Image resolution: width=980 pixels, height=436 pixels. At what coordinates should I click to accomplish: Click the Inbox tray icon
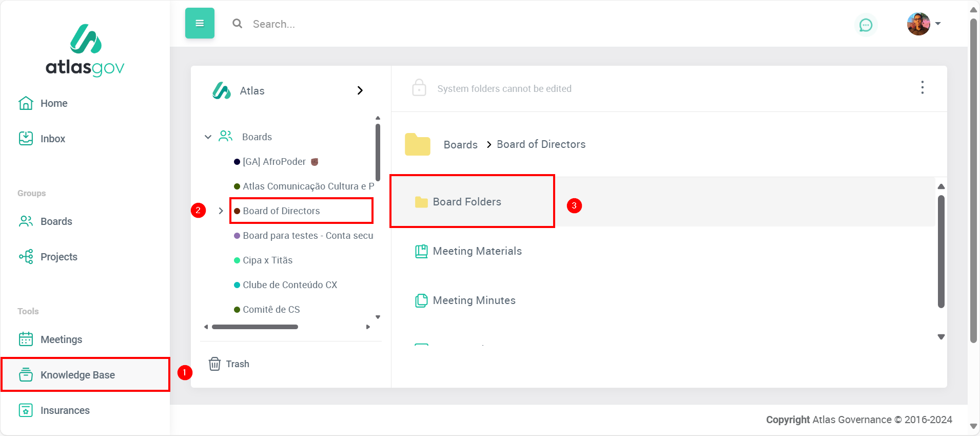tap(26, 139)
